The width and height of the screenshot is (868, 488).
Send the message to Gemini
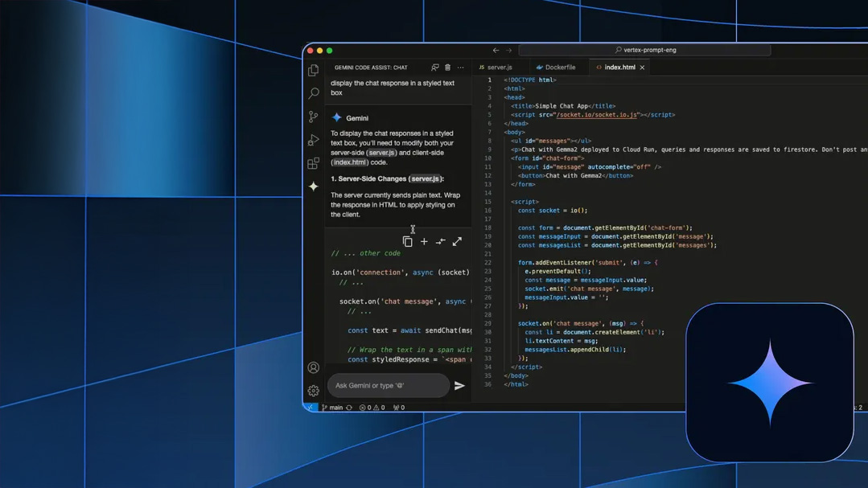pyautogui.click(x=459, y=386)
